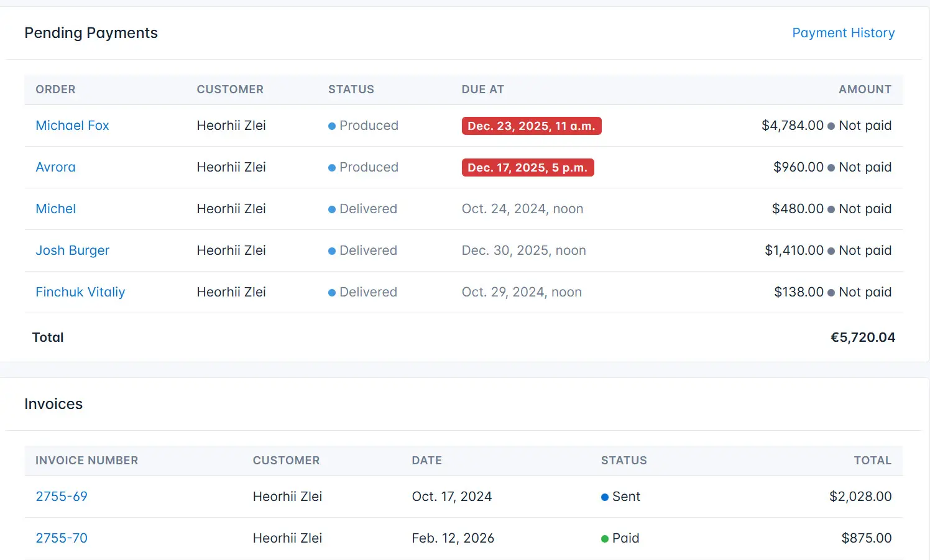Click the green Paid status dot
Image resolution: width=930 pixels, height=560 pixels.
click(x=604, y=538)
